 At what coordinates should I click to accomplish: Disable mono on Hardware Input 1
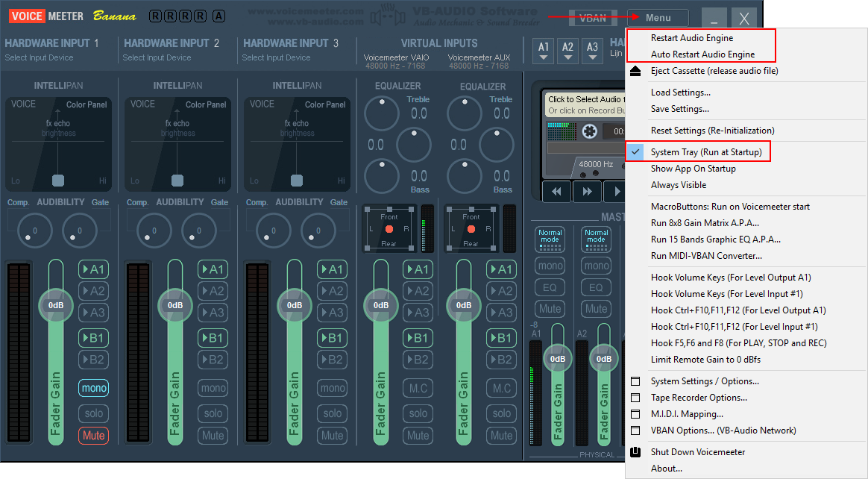click(x=93, y=388)
